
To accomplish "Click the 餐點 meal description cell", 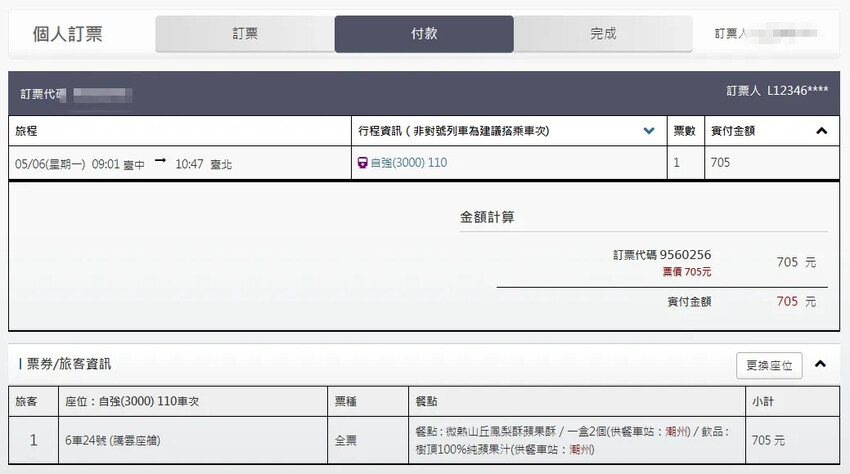I will click(577, 440).
